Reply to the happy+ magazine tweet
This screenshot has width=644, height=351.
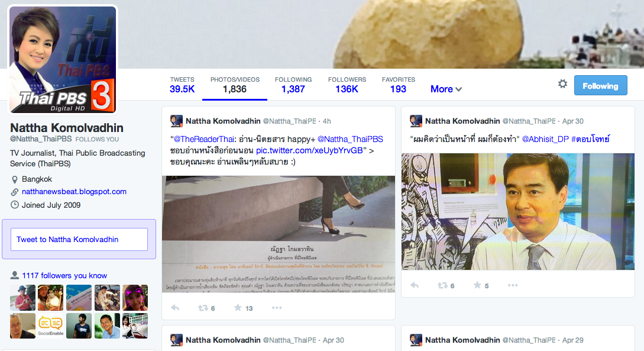[175, 307]
